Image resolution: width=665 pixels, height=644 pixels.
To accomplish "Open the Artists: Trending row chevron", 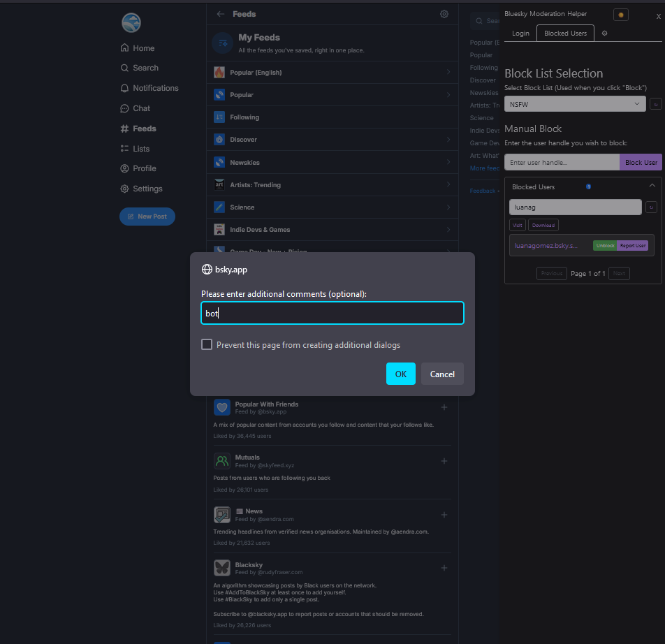I will click(448, 184).
